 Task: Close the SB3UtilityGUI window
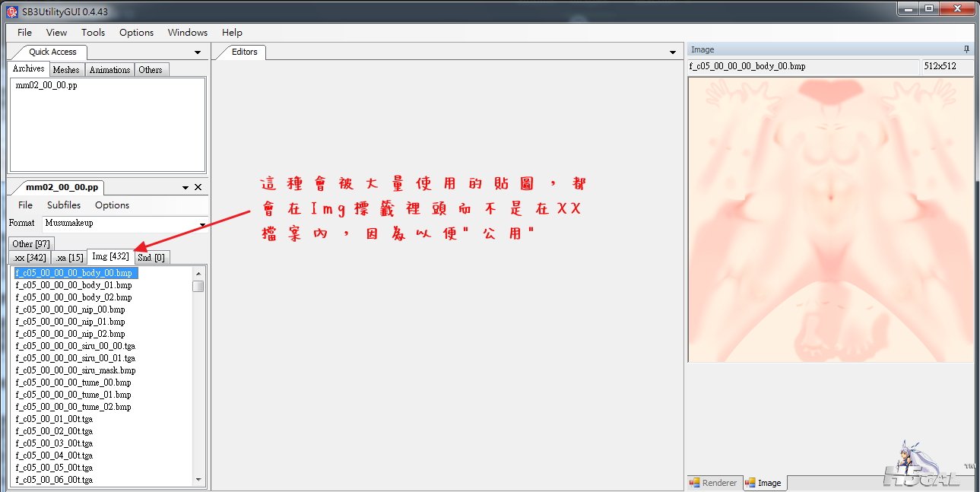[957, 8]
